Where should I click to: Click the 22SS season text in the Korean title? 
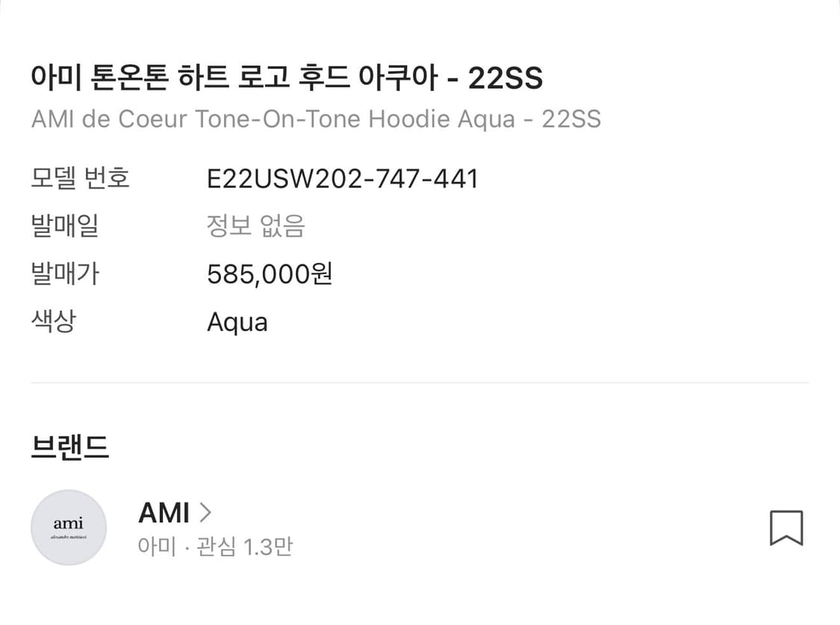click(505, 78)
